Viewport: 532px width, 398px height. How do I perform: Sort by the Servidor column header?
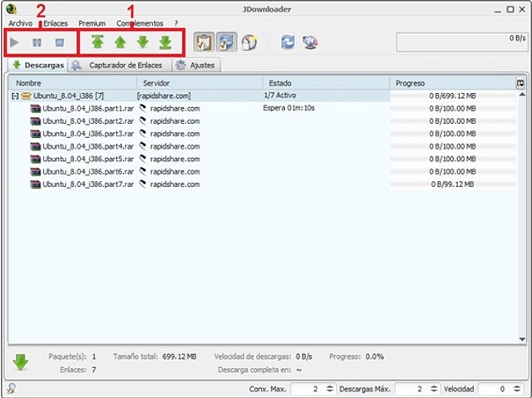[199, 83]
